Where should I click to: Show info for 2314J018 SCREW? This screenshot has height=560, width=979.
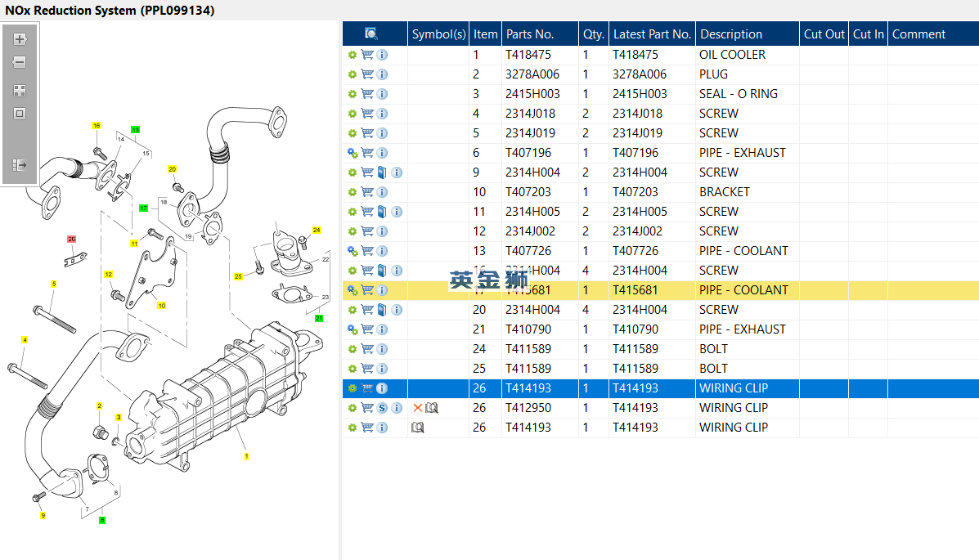(382, 114)
